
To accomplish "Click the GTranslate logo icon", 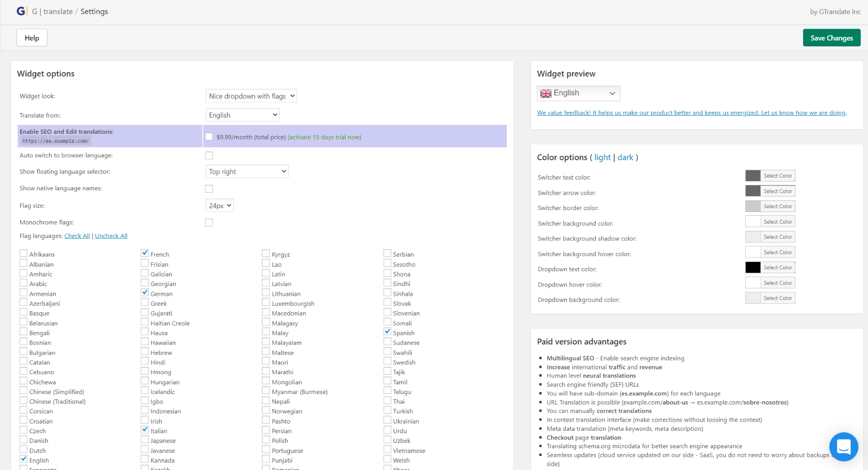I will tap(21, 11).
